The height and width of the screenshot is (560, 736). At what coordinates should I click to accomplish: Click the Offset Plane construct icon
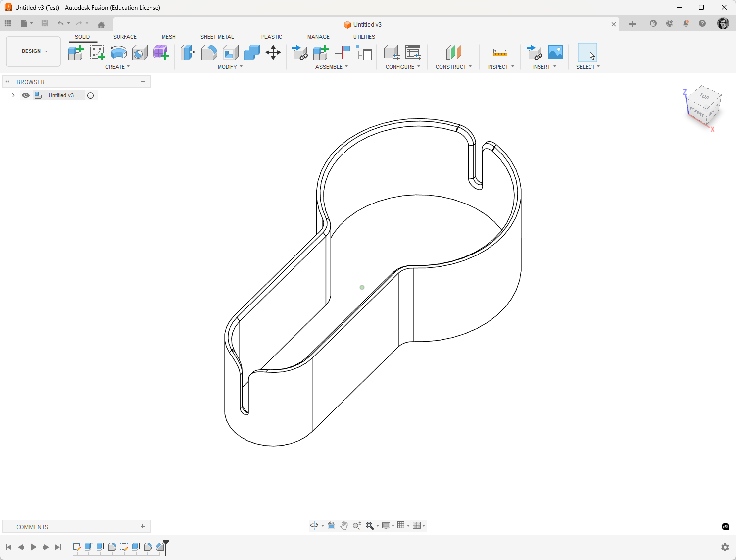click(453, 52)
